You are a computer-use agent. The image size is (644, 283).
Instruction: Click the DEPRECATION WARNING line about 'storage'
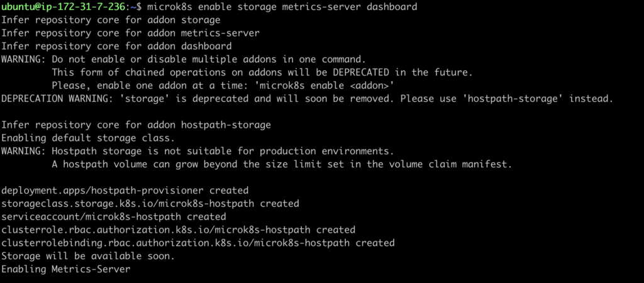[x=307, y=99]
